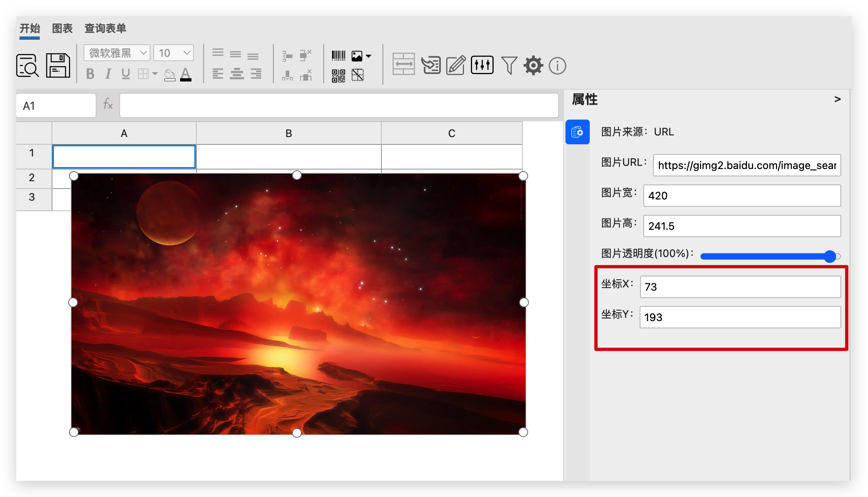Collapse the 属性 panel arrow

pyautogui.click(x=838, y=99)
